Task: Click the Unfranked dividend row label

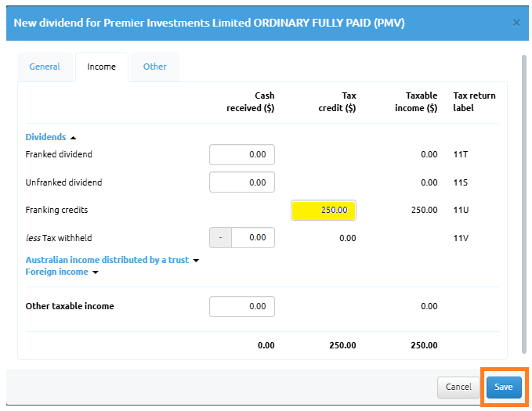Action: (x=63, y=182)
